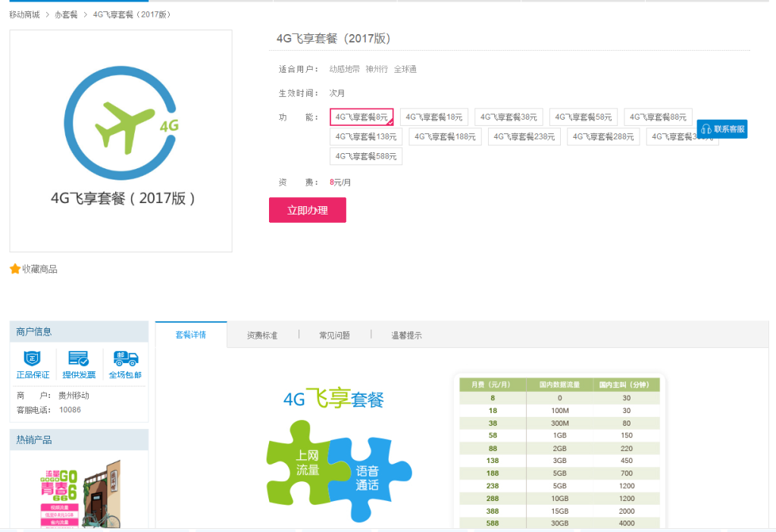Screen dimensions: 776x532
Task: Click the 正品保证 shield icon
Action: pos(32,358)
